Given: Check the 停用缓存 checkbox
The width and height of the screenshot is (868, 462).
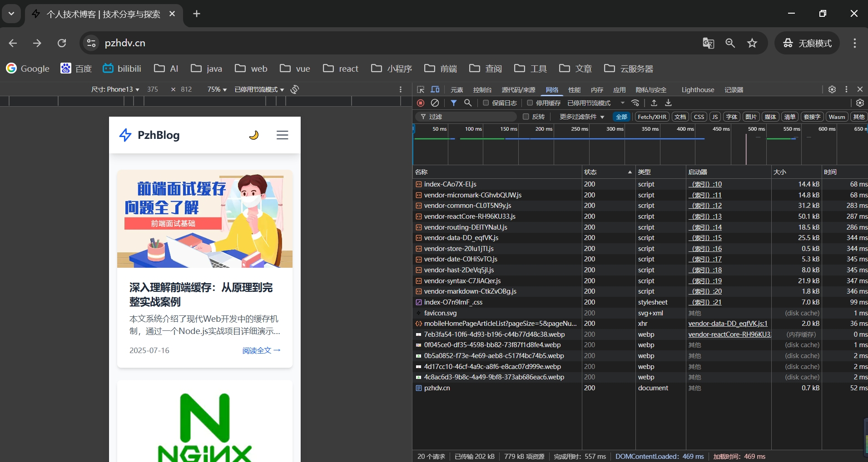Looking at the screenshot, I should [x=530, y=103].
